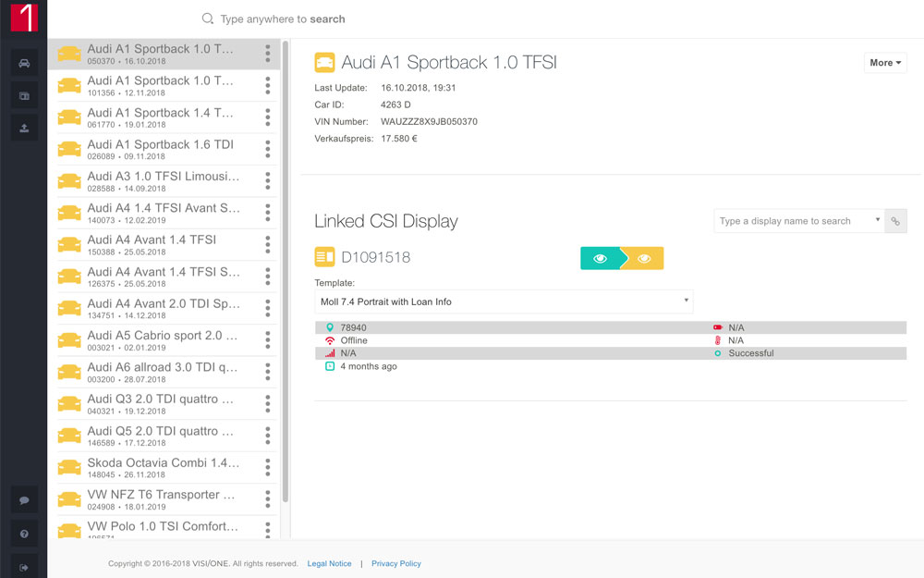Screen dimensions: 924x578
Task: Click the D1091518 display name
Action: 376,257
